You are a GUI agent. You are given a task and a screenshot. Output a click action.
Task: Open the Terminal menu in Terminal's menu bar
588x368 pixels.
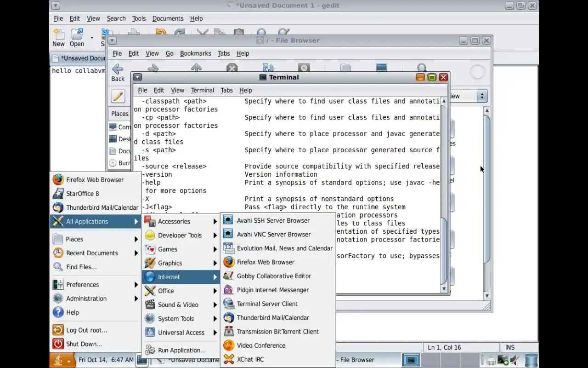click(x=202, y=90)
